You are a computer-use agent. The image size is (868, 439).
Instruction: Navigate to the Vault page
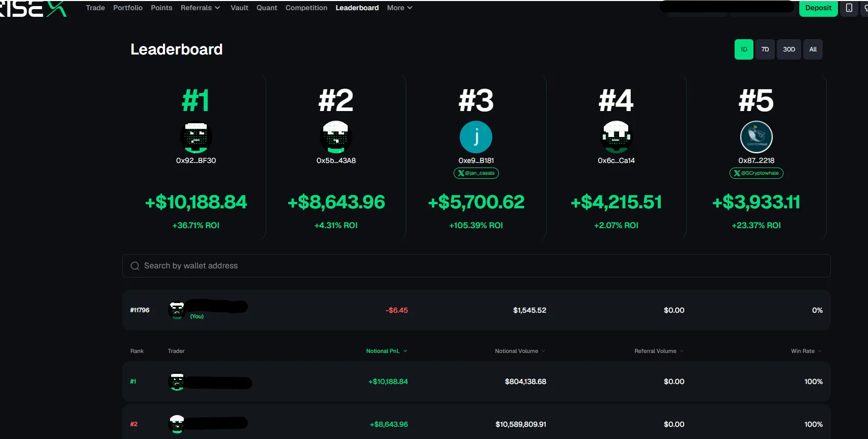pos(239,8)
